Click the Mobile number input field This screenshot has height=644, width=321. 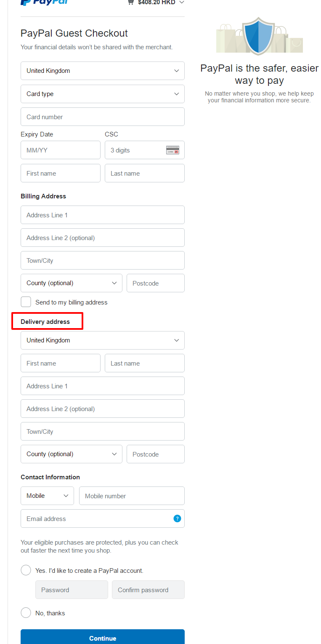coord(132,496)
